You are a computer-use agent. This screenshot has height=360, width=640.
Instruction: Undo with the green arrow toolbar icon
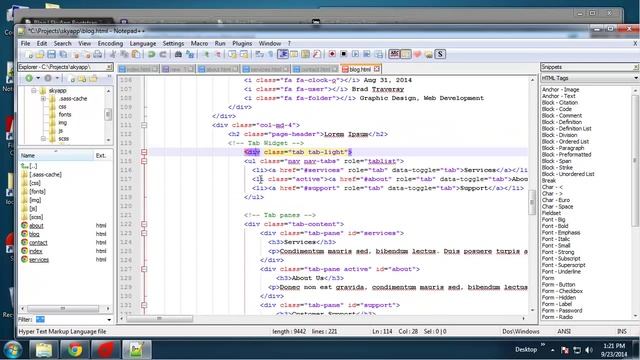coord(151,54)
